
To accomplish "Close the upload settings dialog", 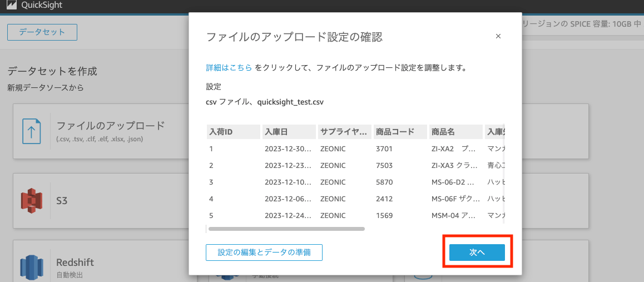I will [x=498, y=36].
